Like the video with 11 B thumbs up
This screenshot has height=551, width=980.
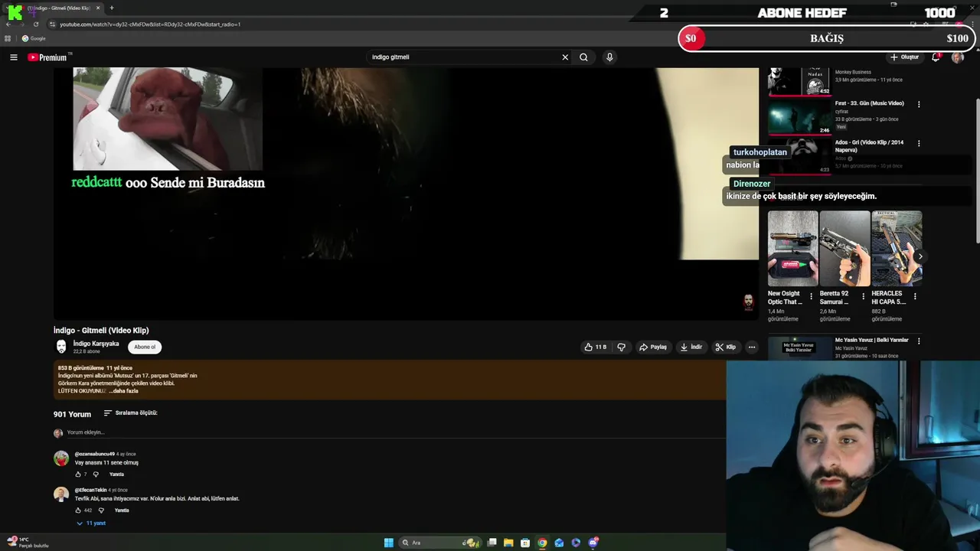[595, 347]
